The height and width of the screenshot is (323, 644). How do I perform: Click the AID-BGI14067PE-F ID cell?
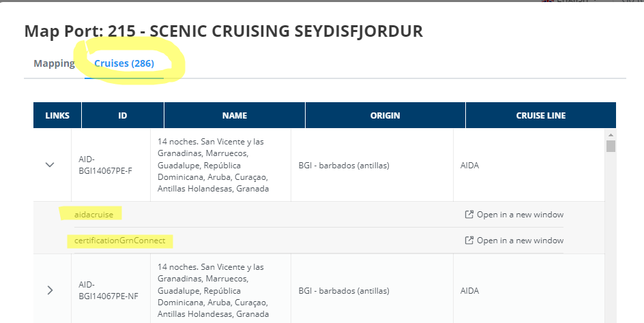[106, 165]
